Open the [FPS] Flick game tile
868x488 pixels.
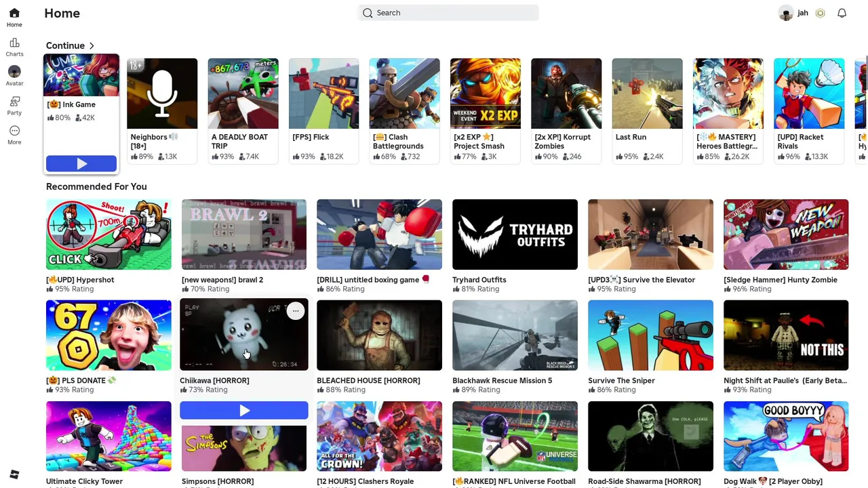point(323,110)
